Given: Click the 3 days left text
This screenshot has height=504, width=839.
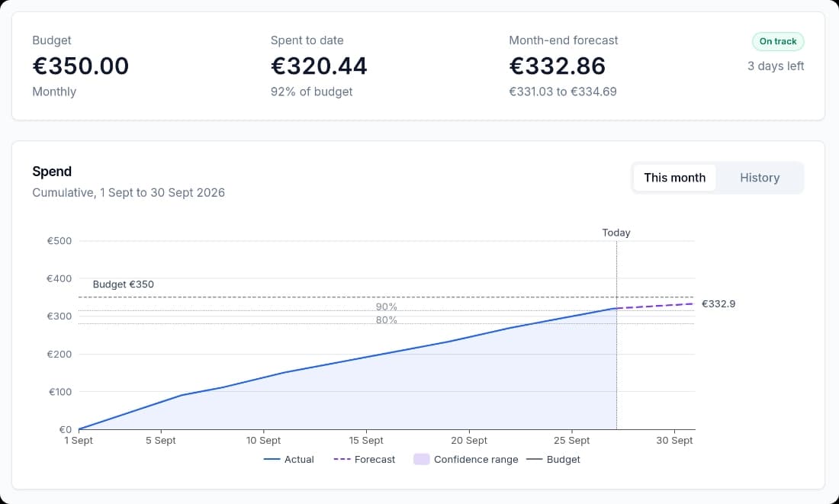Looking at the screenshot, I should [776, 66].
